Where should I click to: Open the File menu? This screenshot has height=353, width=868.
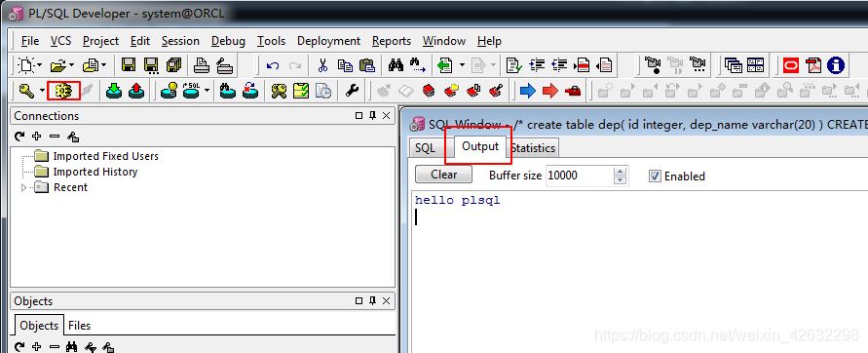point(30,41)
